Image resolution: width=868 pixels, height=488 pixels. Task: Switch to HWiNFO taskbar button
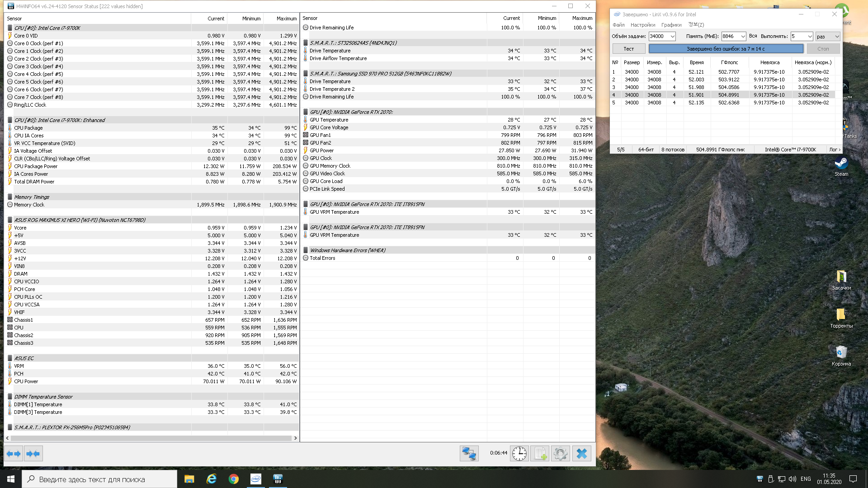[278, 479]
